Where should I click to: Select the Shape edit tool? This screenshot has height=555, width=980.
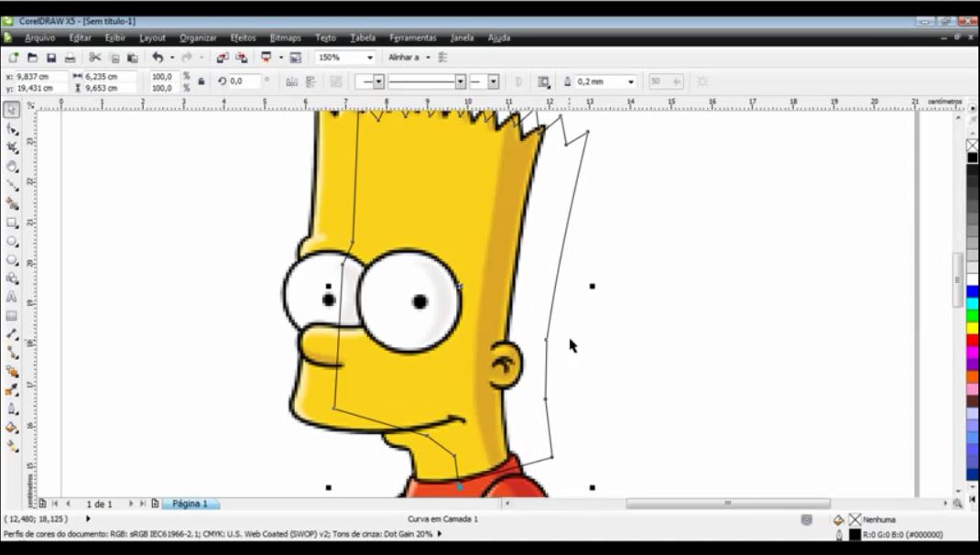[x=11, y=129]
